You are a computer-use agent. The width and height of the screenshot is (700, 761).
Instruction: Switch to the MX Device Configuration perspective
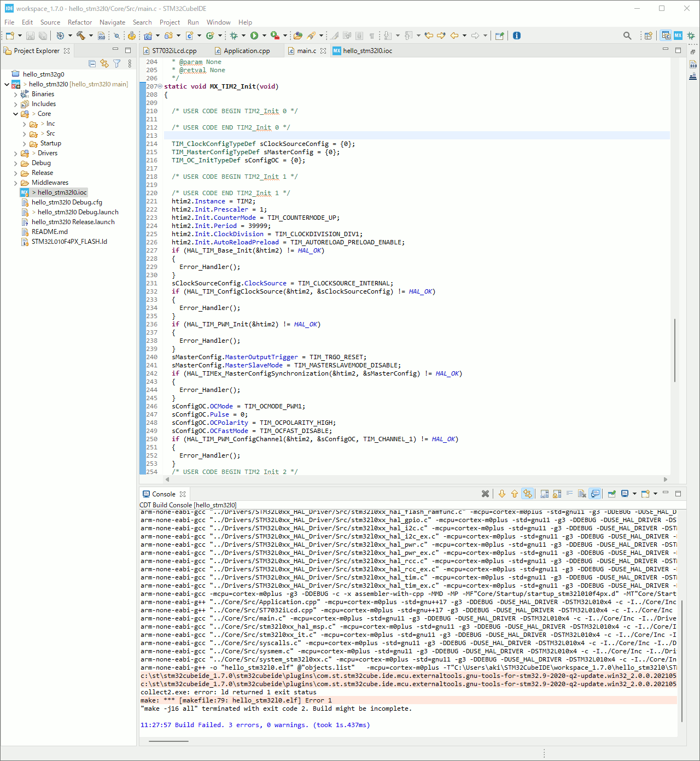click(678, 36)
